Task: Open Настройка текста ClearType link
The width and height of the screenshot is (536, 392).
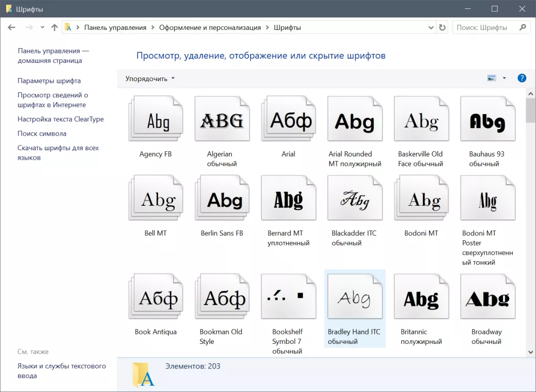Action: point(61,119)
